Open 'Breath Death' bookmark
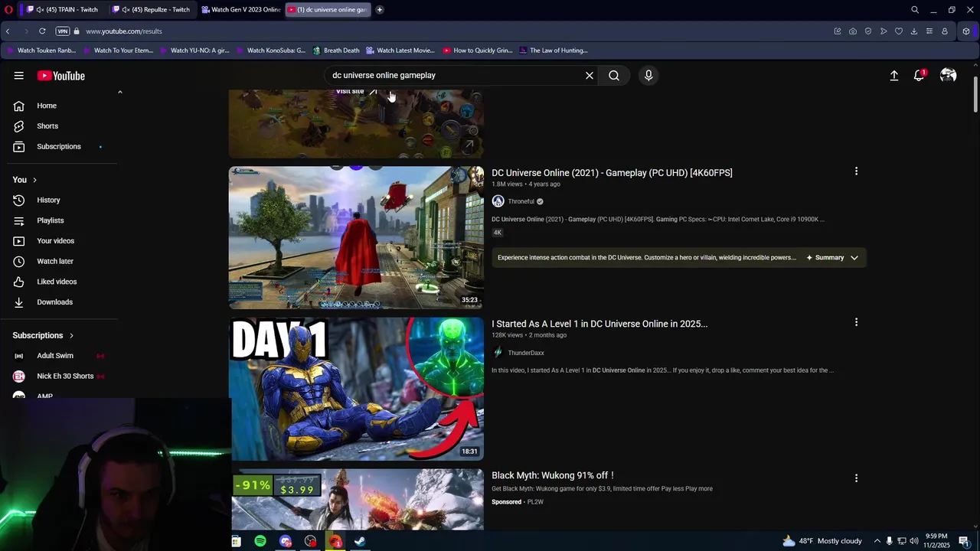This screenshot has width=980, height=551. [x=335, y=51]
